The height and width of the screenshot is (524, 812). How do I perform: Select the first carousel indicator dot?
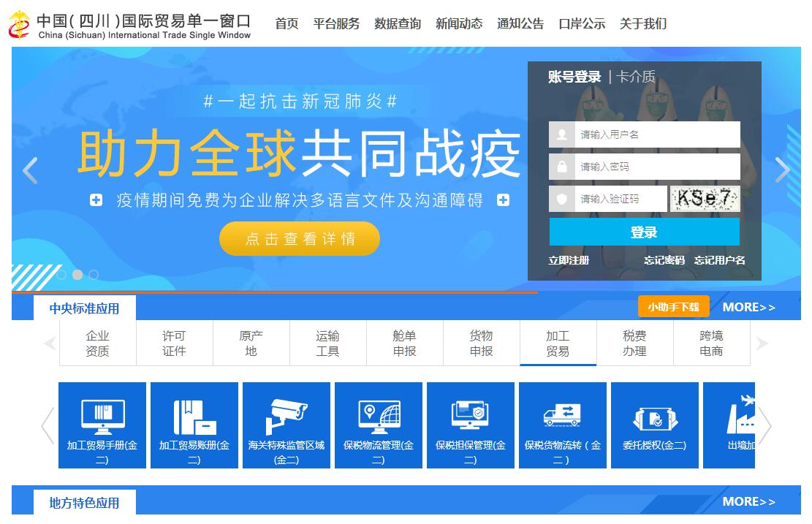pos(61,275)
